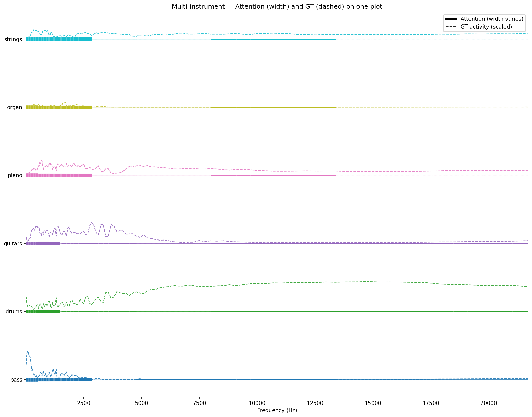532x417 pixels.
Task: Click the 5000 x-axis tick label
Action: click(x=142, y=403)
